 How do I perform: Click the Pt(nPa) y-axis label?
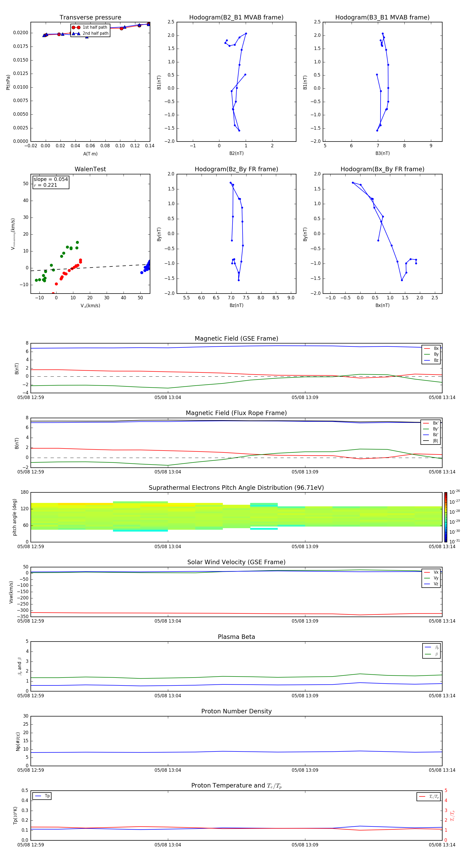click(8, 82)
